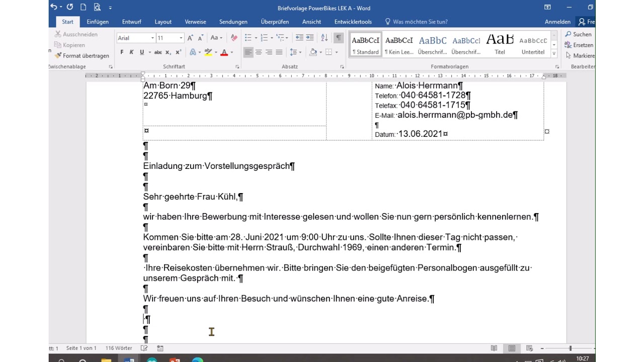Open Absatz dialog launcher

click(x=343, y=67)
